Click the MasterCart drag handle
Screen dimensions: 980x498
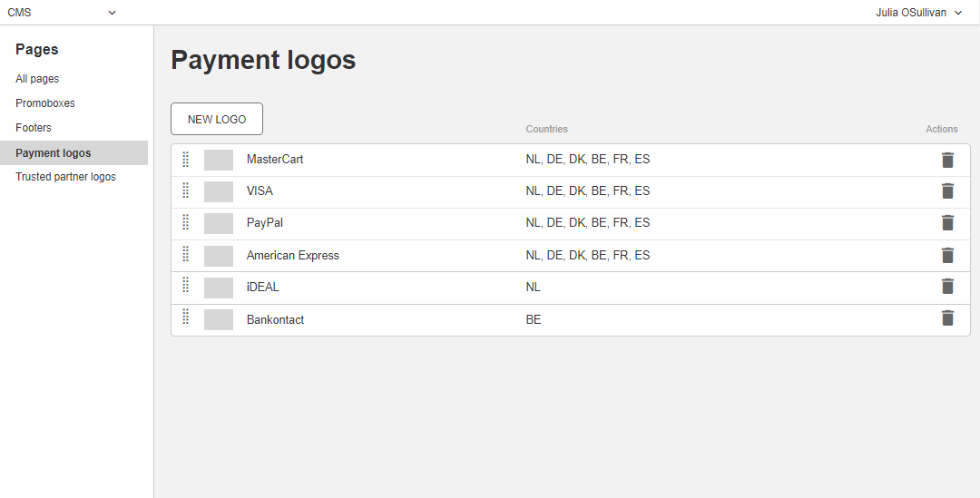tap(186, 160)
